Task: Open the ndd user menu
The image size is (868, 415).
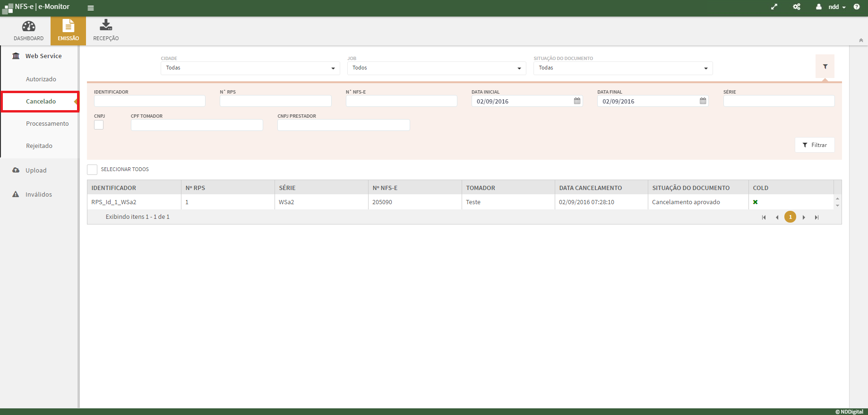Action: click(x=836, y=7)
